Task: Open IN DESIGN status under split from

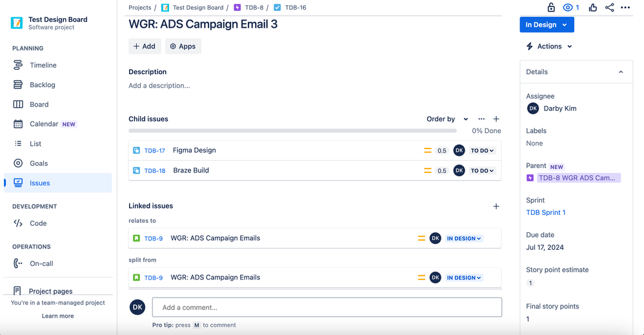Action: (464, 278)
